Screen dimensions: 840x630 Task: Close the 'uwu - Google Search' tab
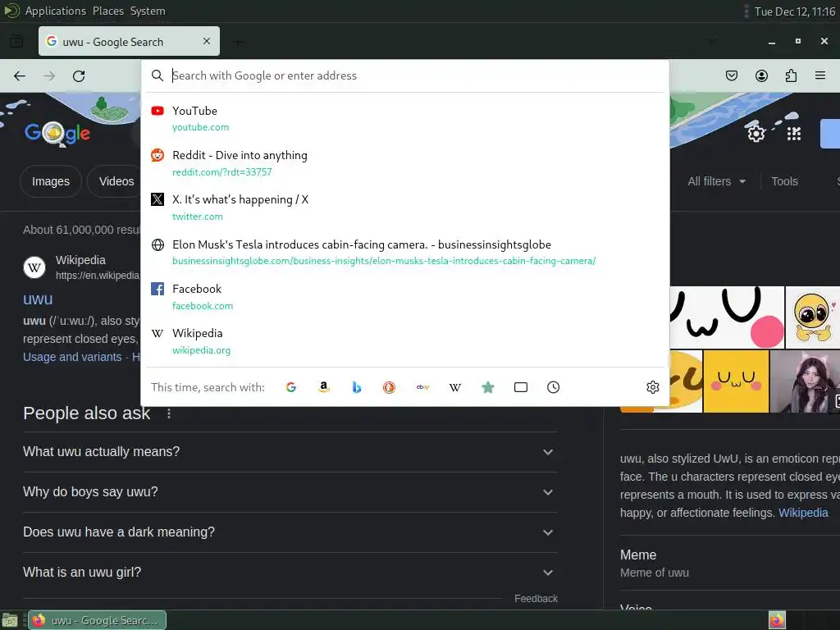pos(207,41)
